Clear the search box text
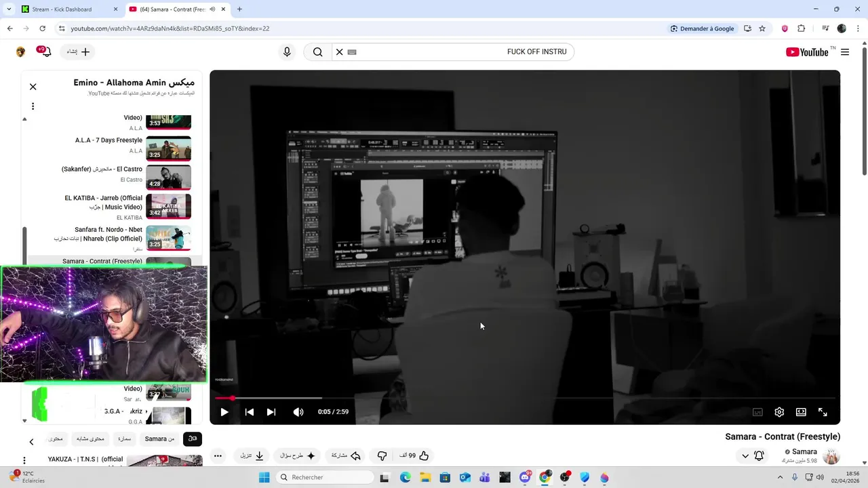 (340, 52)
